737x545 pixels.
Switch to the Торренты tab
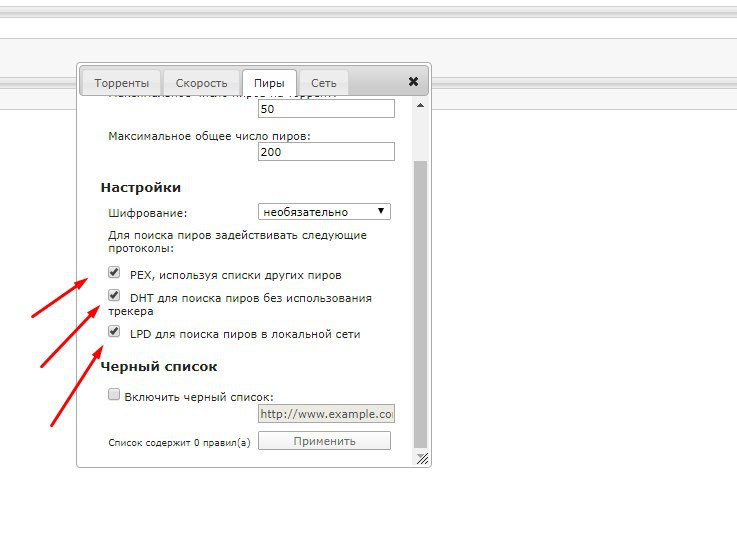[x=121, y=83]
